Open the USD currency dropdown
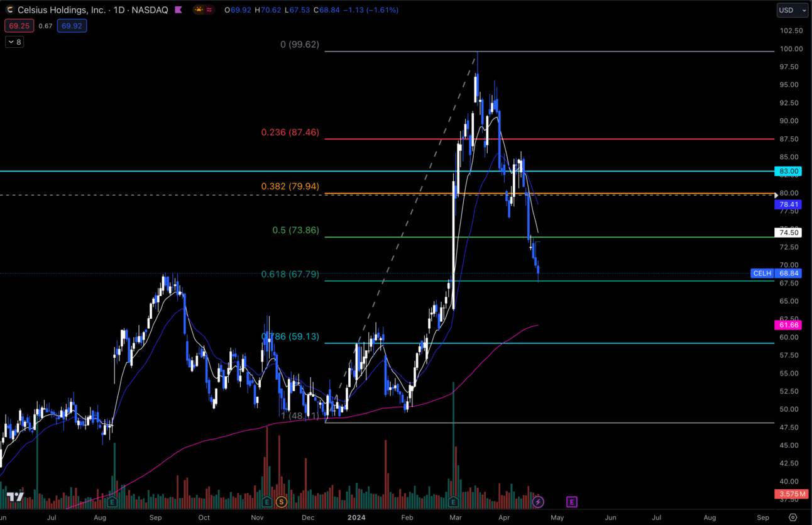 (792, 10)
